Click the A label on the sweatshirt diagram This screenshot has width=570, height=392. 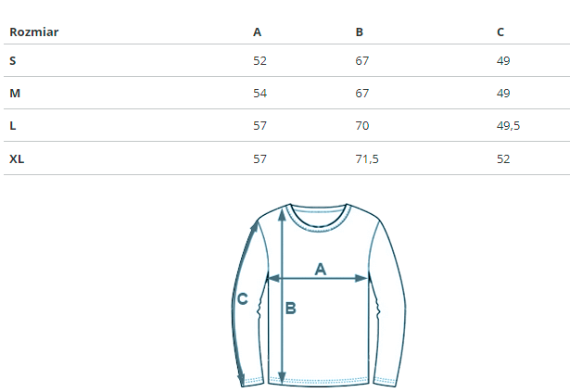point(321,269)
